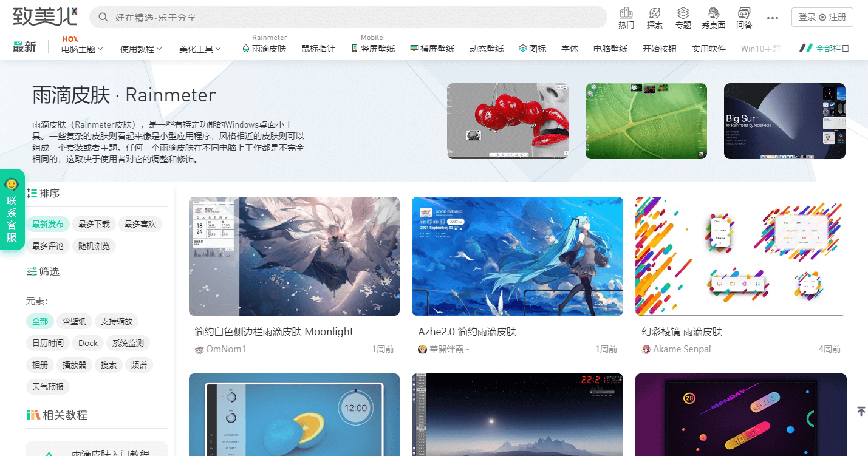
Task: Click the 登录 login button
Action: pyautogui.click(x=808, y=17)
